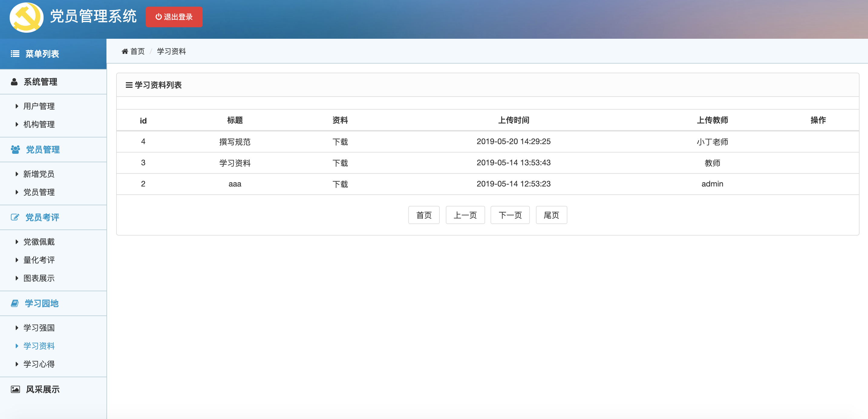Click the menu list icon beside 菜单列表
Image resolution: width=868 pixels, height=419 pixels.
pyautogui.click(x=15, y=54)
